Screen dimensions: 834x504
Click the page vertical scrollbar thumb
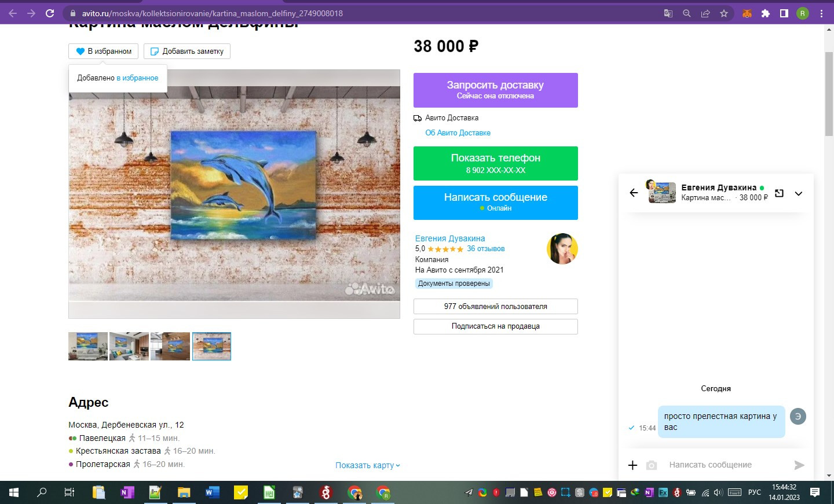[x=829, y=94]
